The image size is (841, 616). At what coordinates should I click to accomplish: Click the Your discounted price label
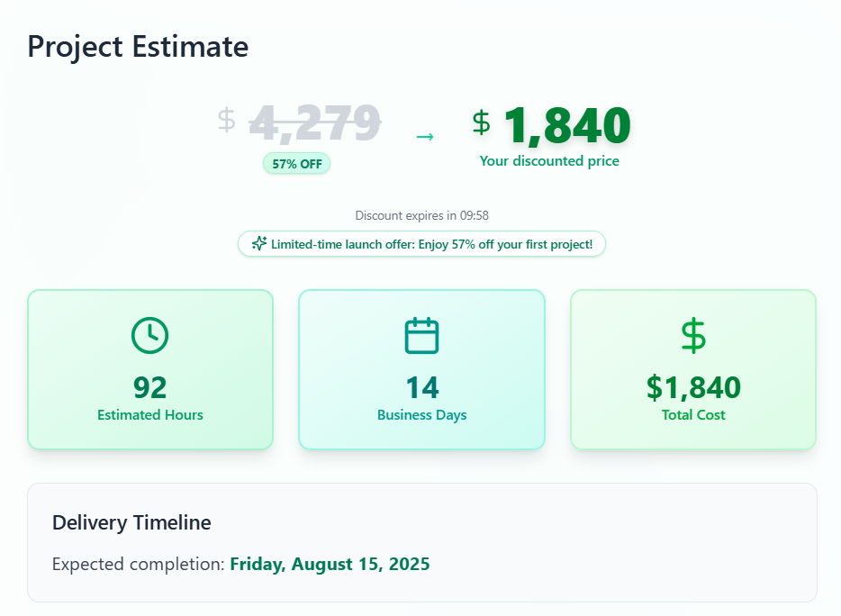point(549,161)
